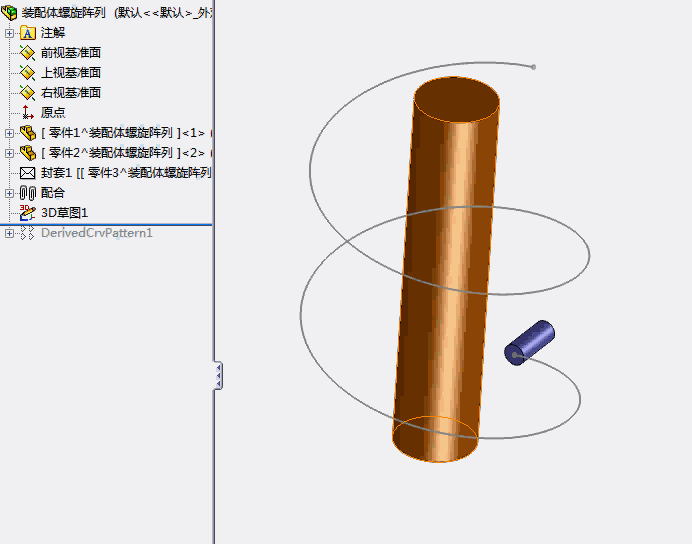Click the 封套1 envelope icon

tap(27, 173)
